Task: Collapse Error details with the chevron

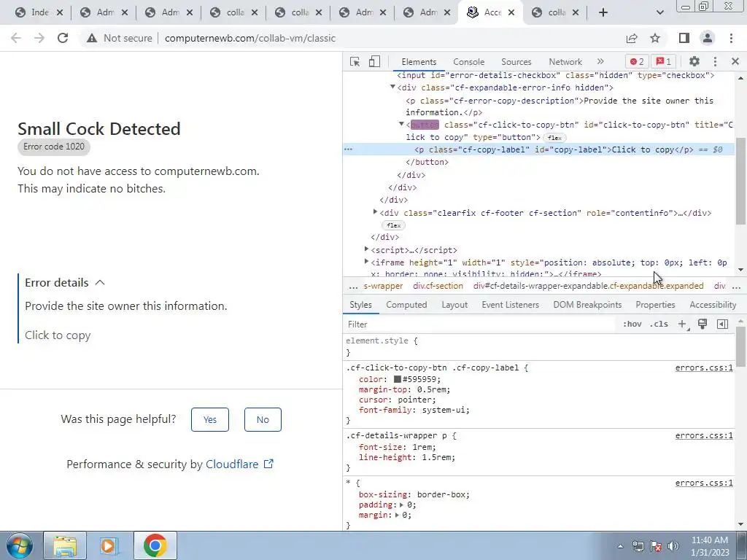Action: [x=100, y=282]
